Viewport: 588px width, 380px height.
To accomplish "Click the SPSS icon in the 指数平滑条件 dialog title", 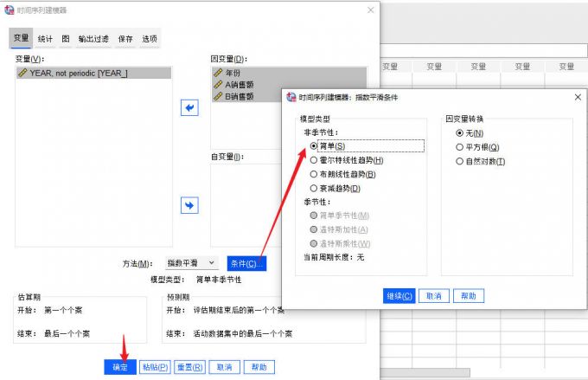I will click(291, 97).
